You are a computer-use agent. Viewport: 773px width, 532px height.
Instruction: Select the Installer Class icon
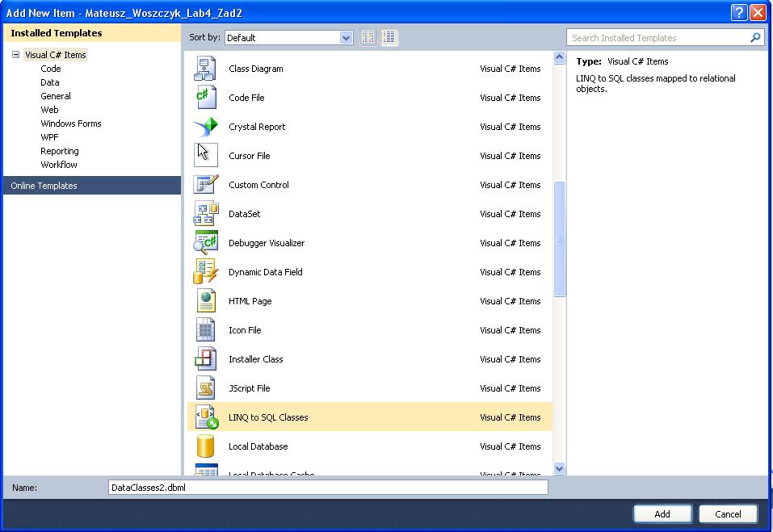pos(205,359)
